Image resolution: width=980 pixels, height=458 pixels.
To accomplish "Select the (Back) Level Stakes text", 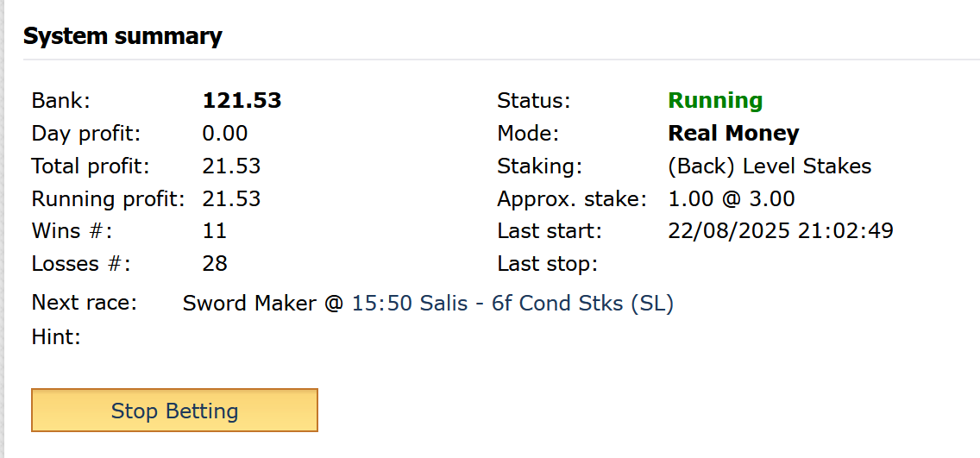I will (x=770, y=166).
